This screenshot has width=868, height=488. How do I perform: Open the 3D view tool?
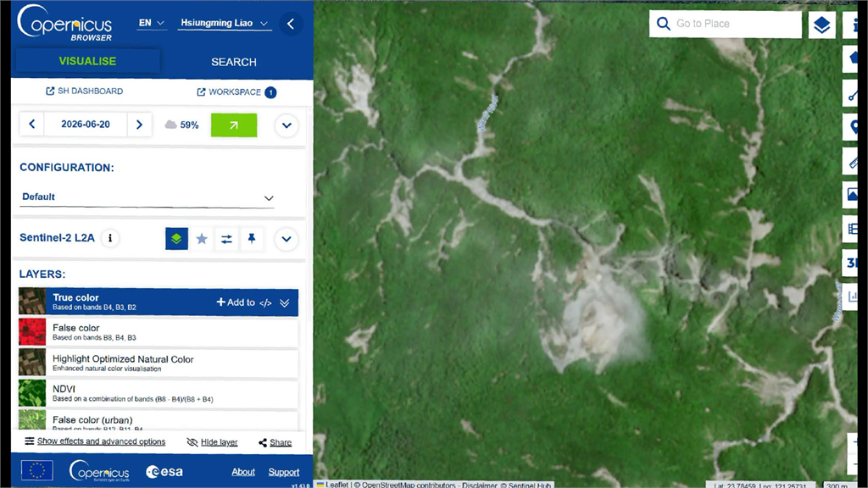coord(853,263)
